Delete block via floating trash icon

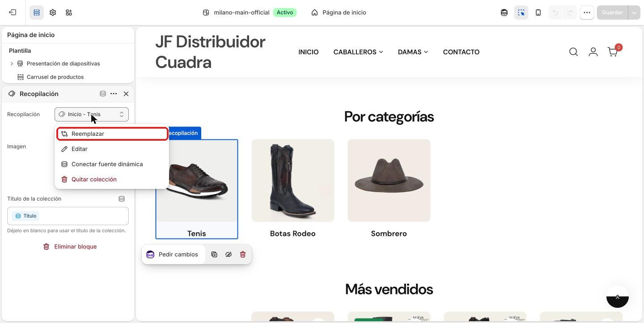coord(243,255)
